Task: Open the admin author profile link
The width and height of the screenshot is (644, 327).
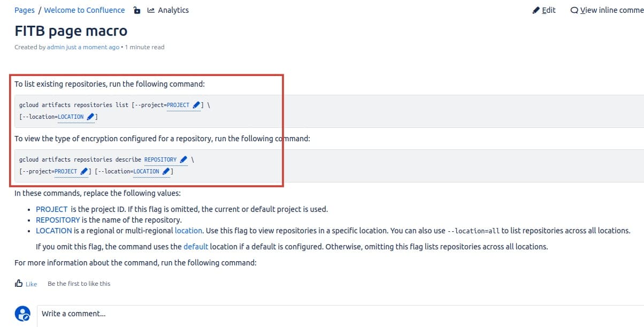Action: coord(56,47)
